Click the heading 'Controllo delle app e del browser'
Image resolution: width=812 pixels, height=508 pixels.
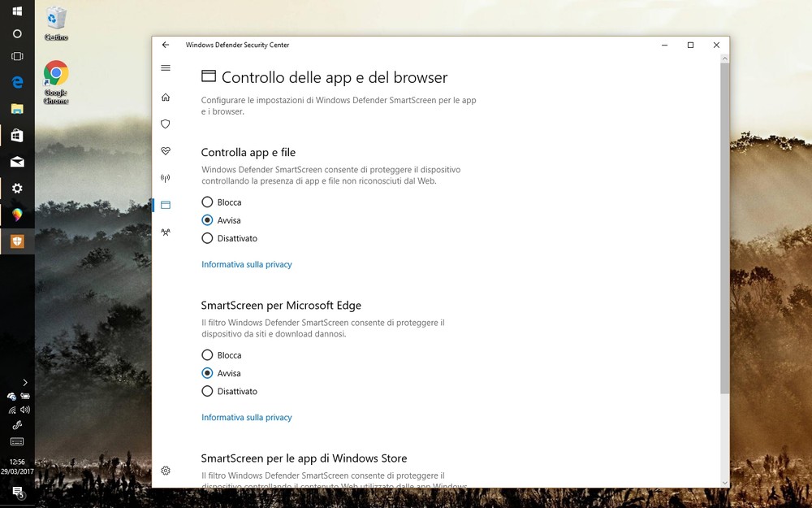335,77
